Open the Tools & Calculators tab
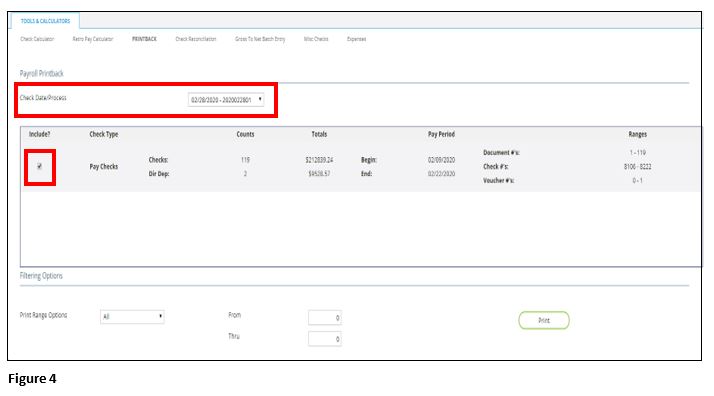Screen dimensions: 714x396 pyautogui.click(x=45, y=21)
